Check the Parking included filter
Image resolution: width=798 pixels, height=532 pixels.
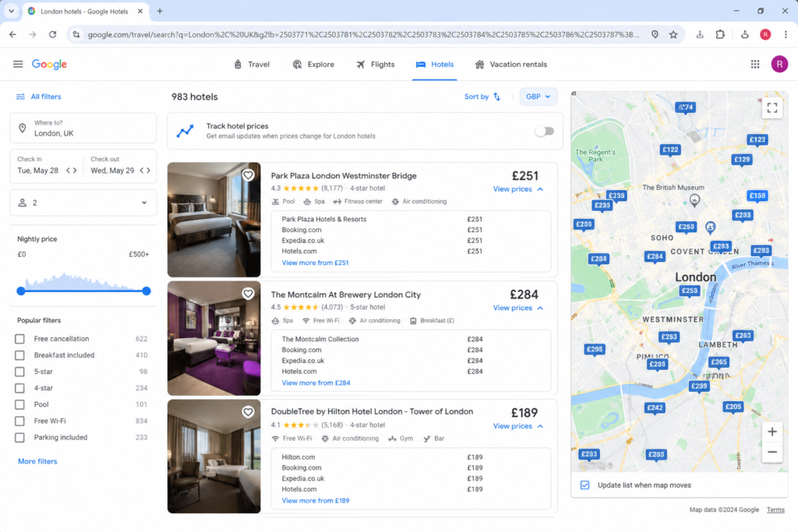pyautogui.click(x=19, y=438)
